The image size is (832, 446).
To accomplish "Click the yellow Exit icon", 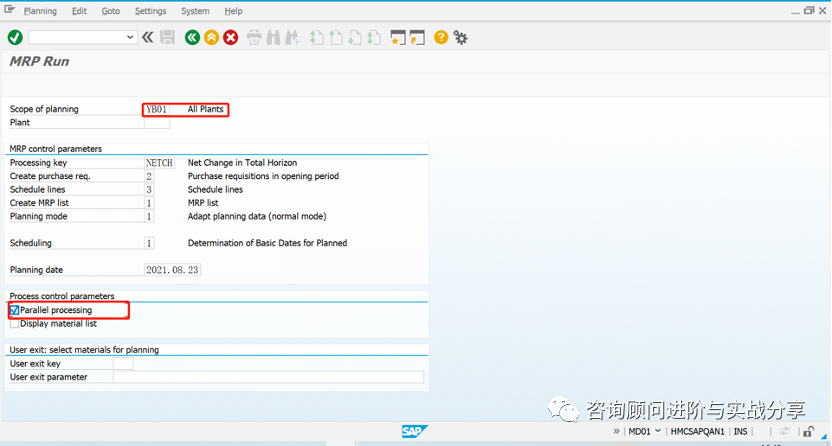I will coord(211,37).
